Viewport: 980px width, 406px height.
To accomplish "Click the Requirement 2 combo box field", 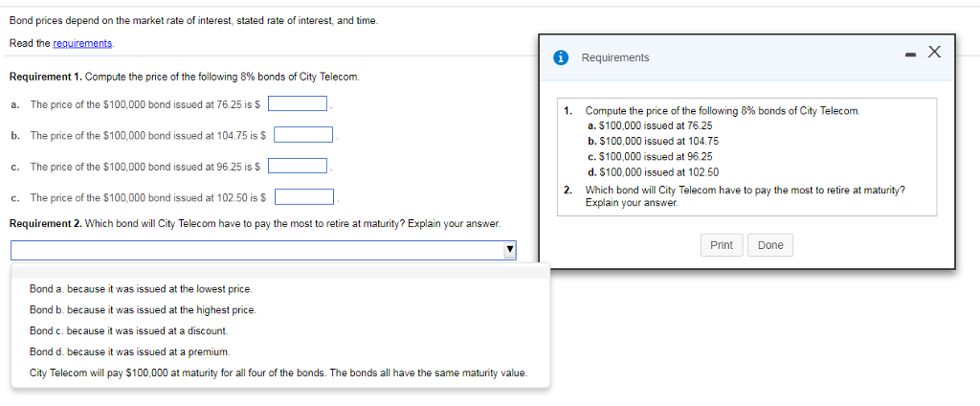I will pos(263,250).
